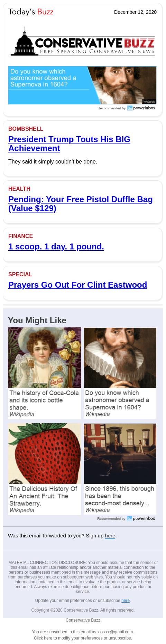The height and width of the screenshot is (644, 166).
Task: Open the second-most densely borough caption
Action: click(120, 499)
